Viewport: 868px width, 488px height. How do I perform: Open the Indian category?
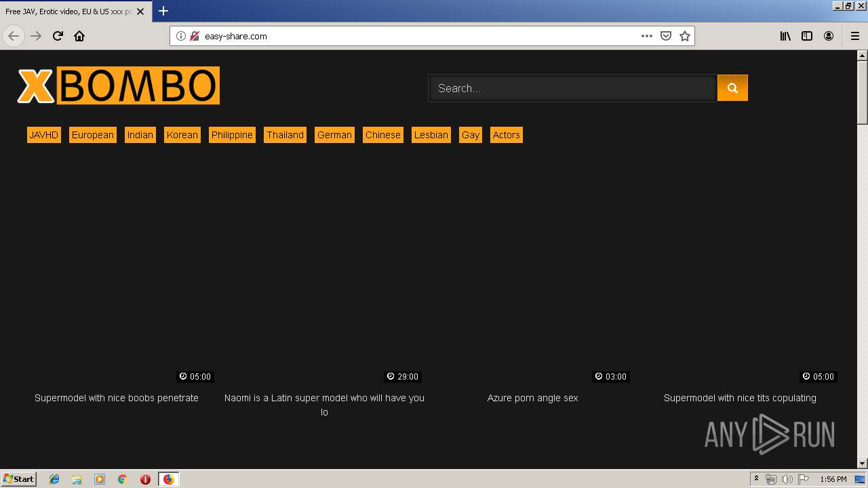140,135
